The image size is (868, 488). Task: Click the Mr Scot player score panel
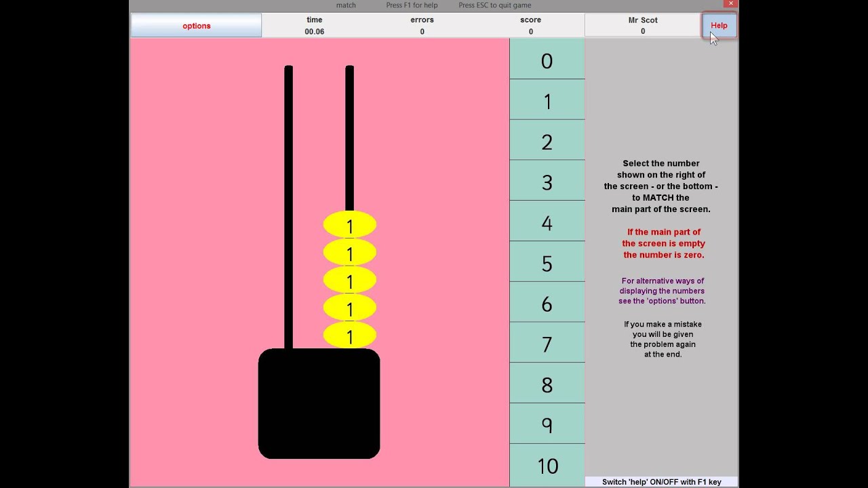642,26
